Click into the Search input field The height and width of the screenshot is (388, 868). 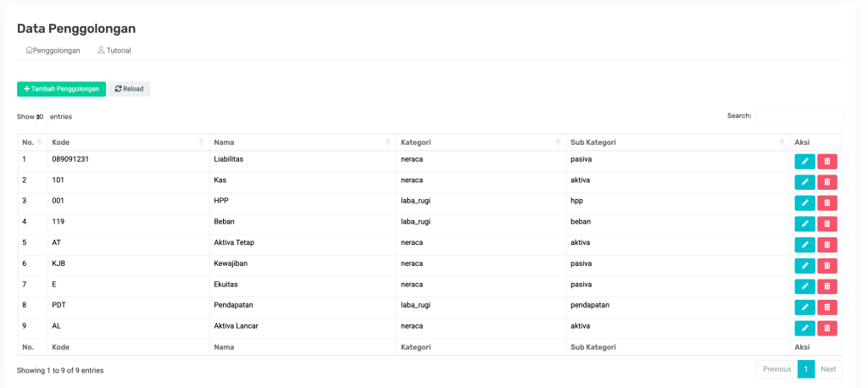[x=798, y=115]
